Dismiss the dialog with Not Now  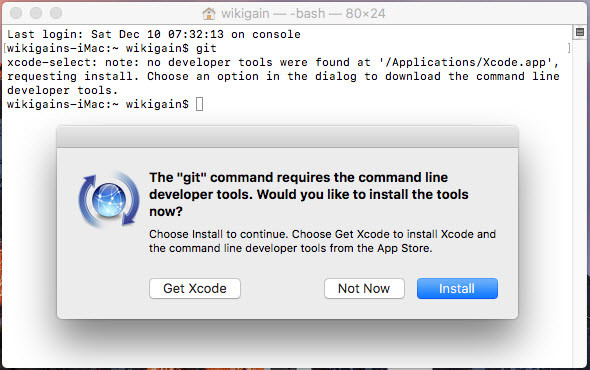pos(364,288)
